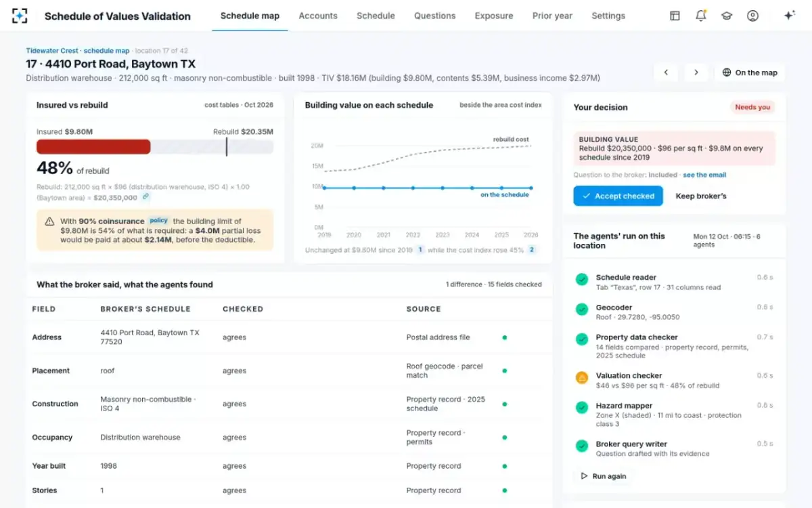812x508 pixels.
Task: Click 'Postal address file' source text
Action: click(438, 337)
